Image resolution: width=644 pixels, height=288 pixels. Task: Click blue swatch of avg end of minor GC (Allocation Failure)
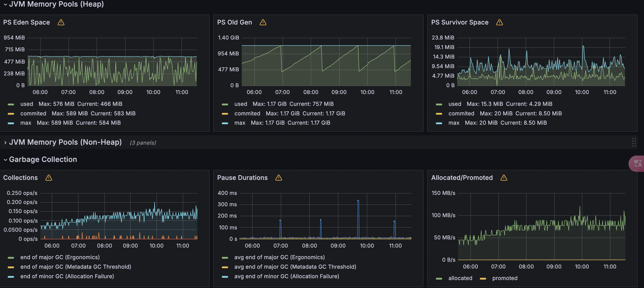pyautogui.click(x=225, y=277)
